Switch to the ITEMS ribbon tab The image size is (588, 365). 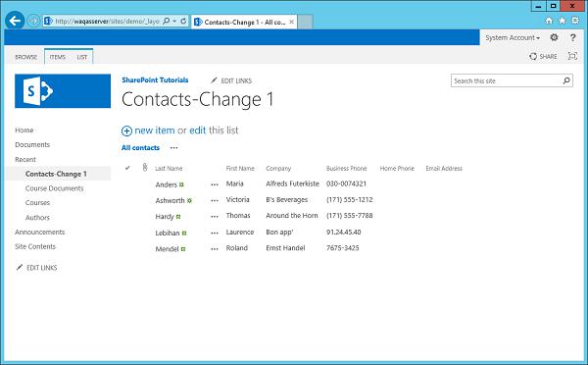(x=58, y=57)
